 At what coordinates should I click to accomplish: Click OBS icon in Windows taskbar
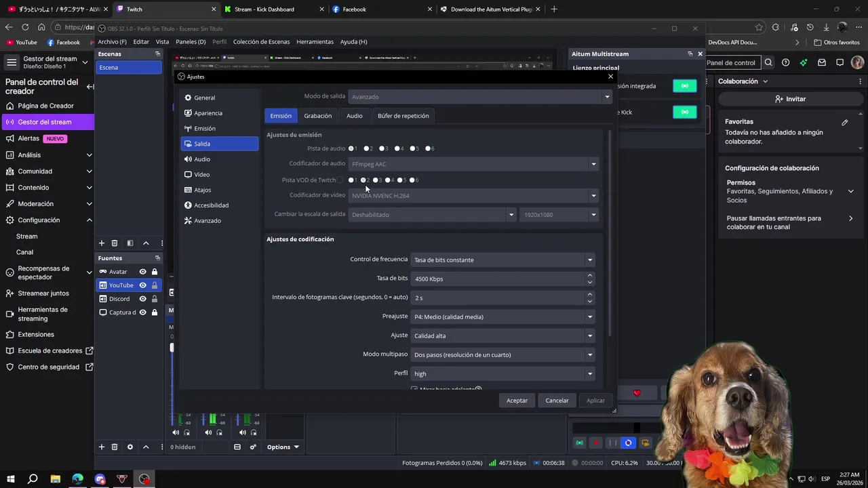[144, 479]
